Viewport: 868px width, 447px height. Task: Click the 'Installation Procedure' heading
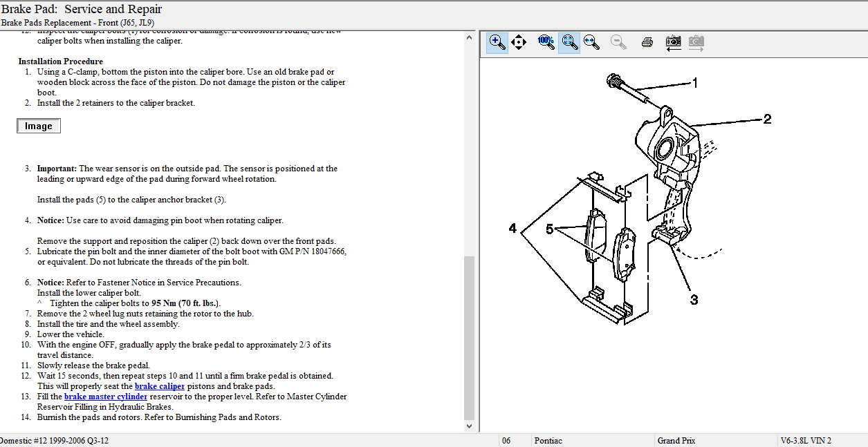(61, 61)
